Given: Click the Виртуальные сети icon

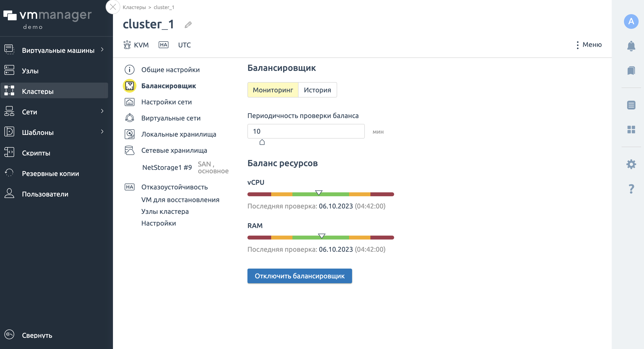Looking at the screenshot, I should 130,118.
